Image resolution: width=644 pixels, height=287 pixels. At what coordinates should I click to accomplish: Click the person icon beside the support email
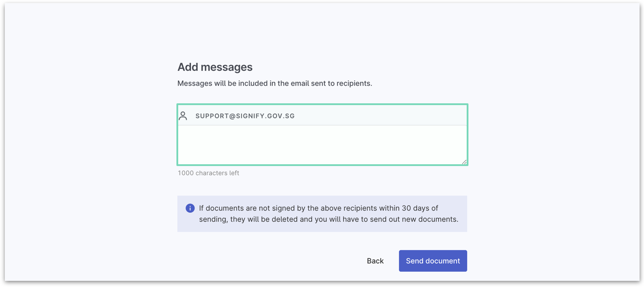[x=183, y=116]
